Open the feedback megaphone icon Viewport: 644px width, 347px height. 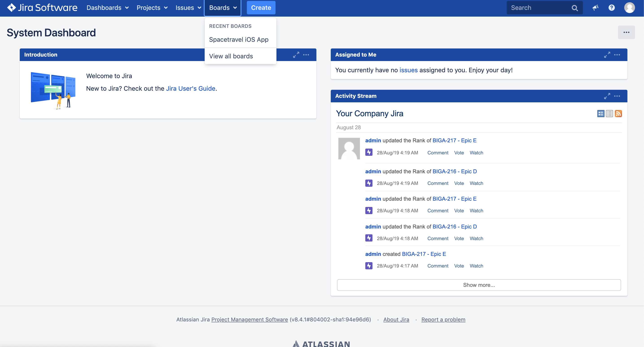(x=595, y=8)
